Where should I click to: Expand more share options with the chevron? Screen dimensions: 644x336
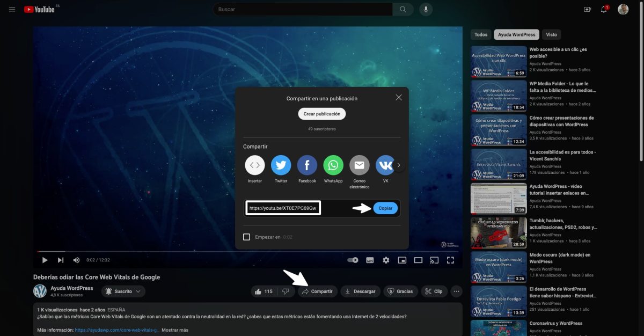click(x=399, y=165)
